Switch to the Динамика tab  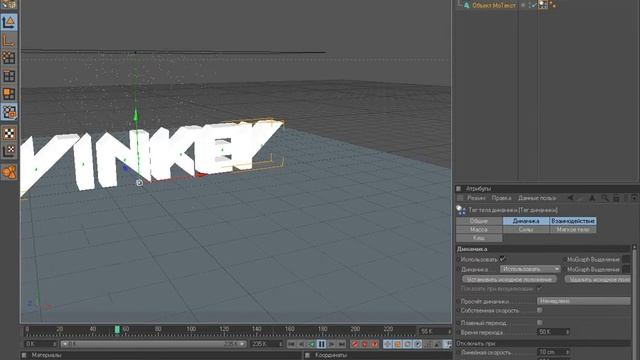[x=526, y=221]
